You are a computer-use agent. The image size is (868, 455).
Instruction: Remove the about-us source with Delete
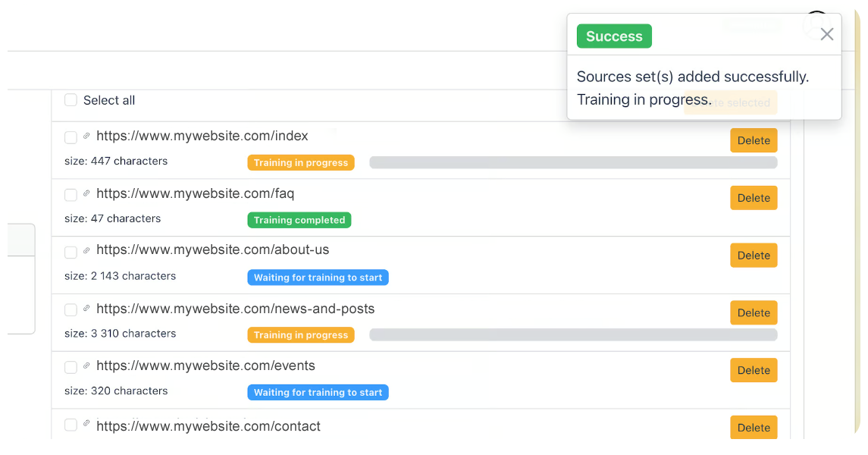[754, 256]
